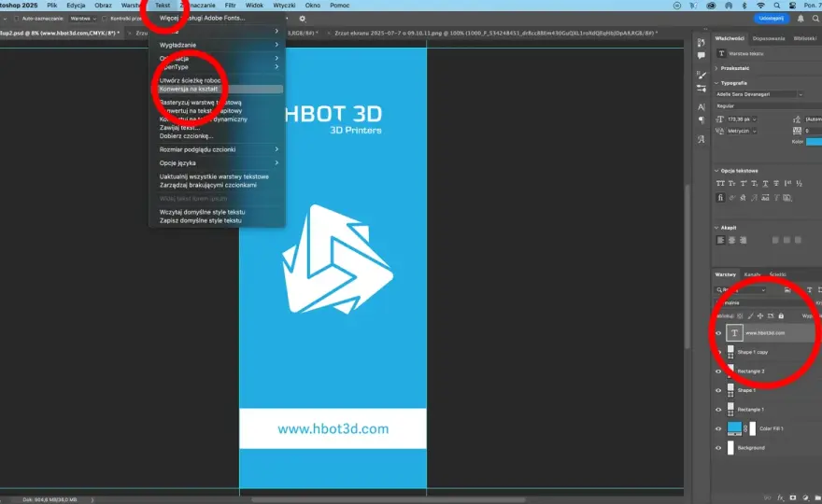Open the Comments speech-bubble panel icon
The width and height of the screenshot is (822, 504).
pyautogui.click(x=701, y=56)
